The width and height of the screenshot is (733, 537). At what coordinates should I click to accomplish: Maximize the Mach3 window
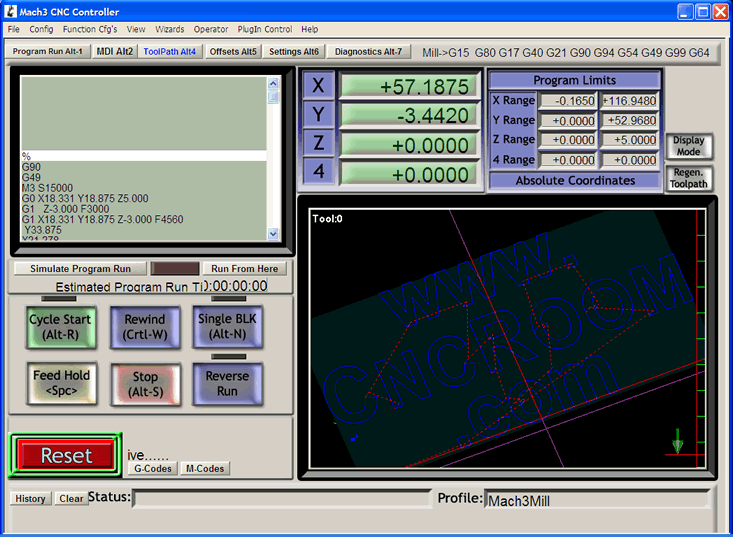(703, 11)
